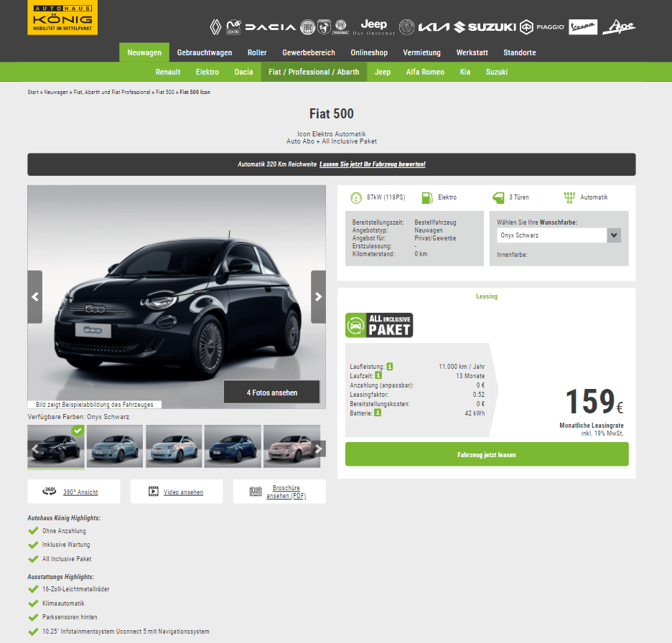This screenshot has width=672, height=643.
Task: Select the Renault submenu tab
Action: (168, 72)
